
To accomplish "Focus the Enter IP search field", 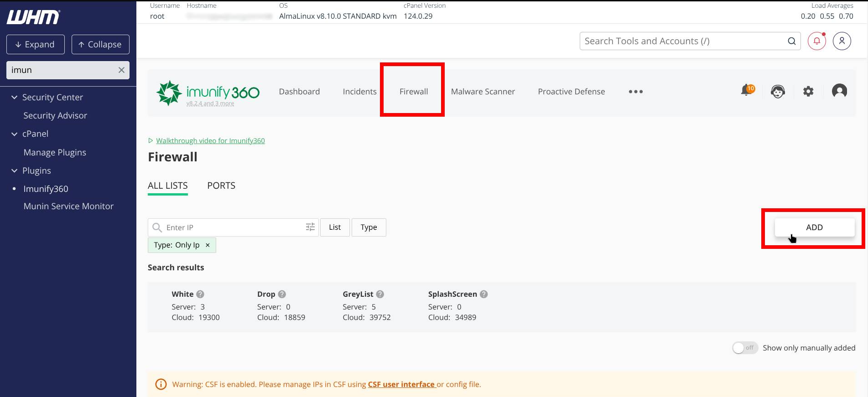I will [233, 227].
